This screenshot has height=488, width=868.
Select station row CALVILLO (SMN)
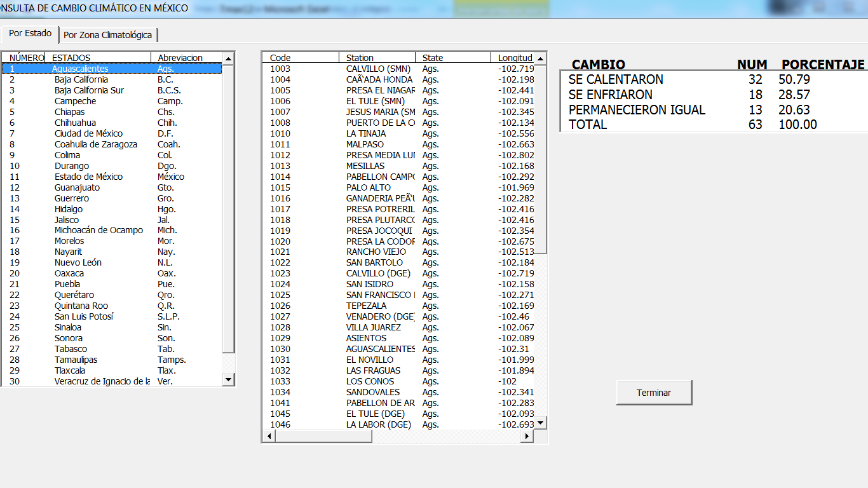point(378,69)
